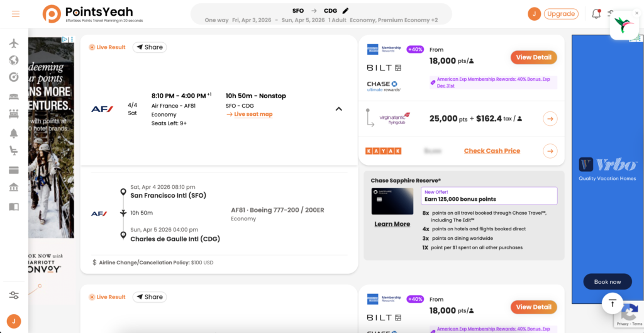Click the Chase Sapphire Reserve card image
Viewport: 644px width, 333px height.
pyautogui.click(x=392, y=201)
